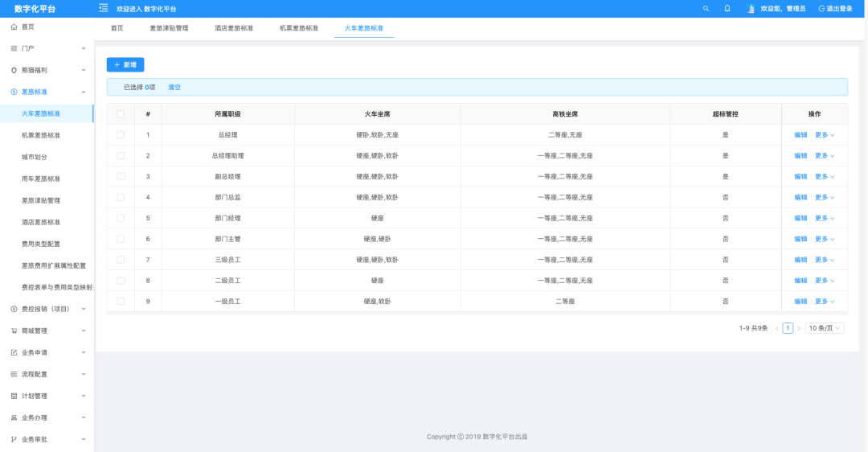Toggle the select-all header checkbox
The width and height of the screenshot is (868, 452).
[x=121, y=114]
